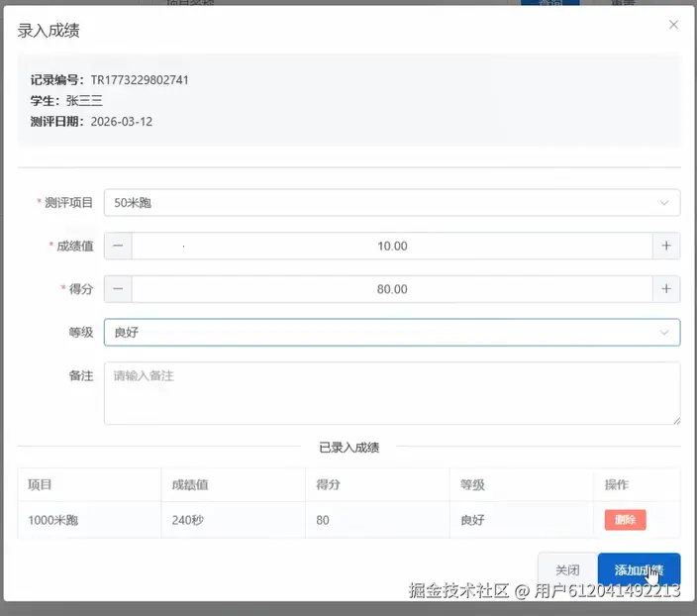Click the 成绩值 column header
Image resolution: width=697 pixels, height=616 pixels.
click(234, 484)
